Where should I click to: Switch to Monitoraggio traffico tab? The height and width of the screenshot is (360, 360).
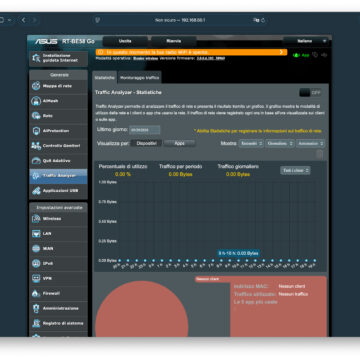[140, 77]
